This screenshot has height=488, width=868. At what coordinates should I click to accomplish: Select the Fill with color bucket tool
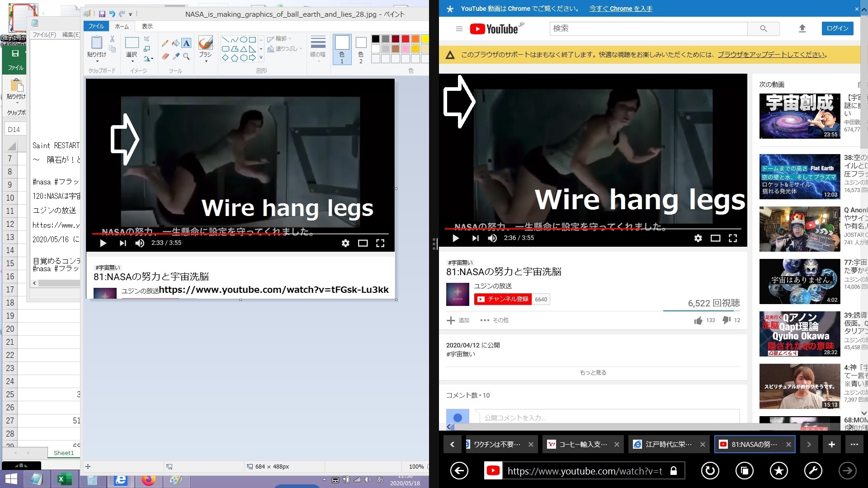(x=176, y=43)
